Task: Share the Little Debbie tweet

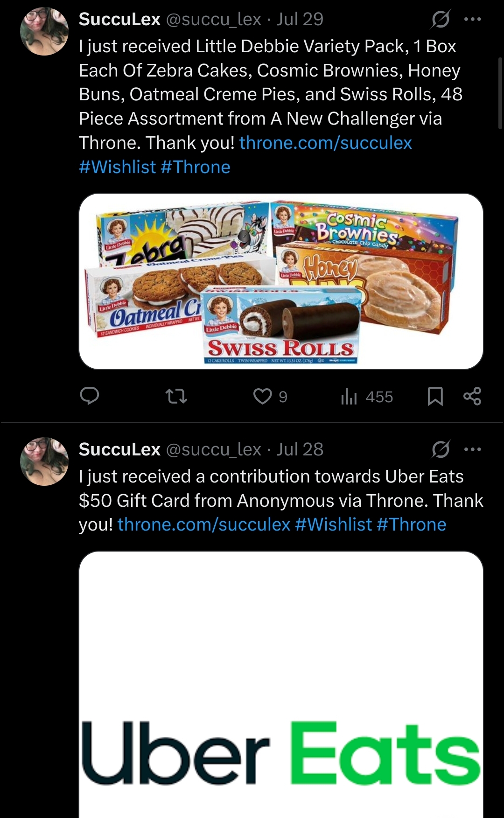Action: pos(472,396)
